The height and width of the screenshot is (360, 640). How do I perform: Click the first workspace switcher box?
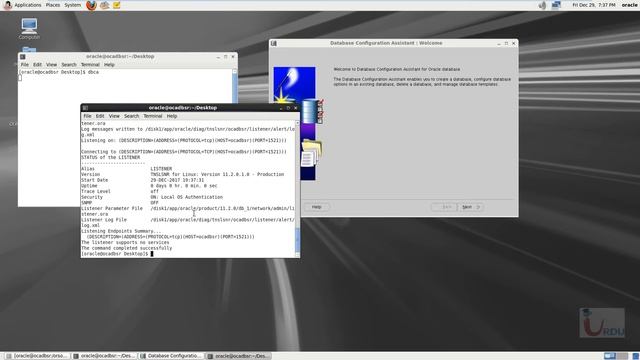click(610, 356)
